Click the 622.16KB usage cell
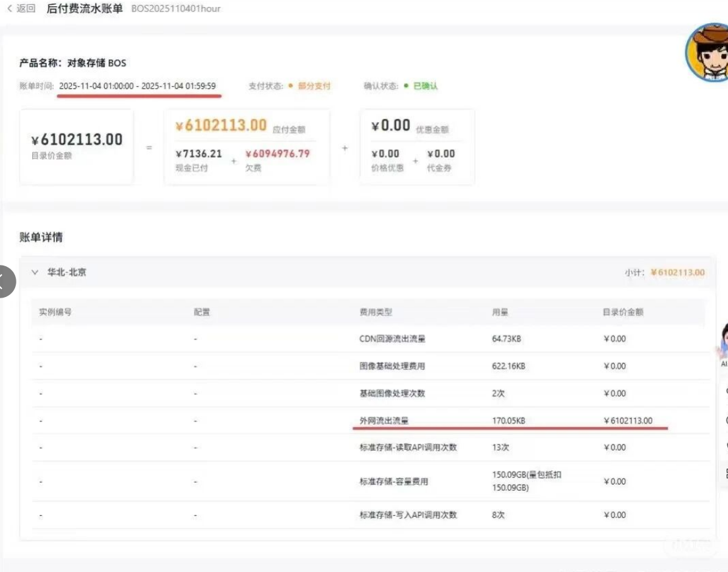Screen dimensions: 728x572 [509, 366]
